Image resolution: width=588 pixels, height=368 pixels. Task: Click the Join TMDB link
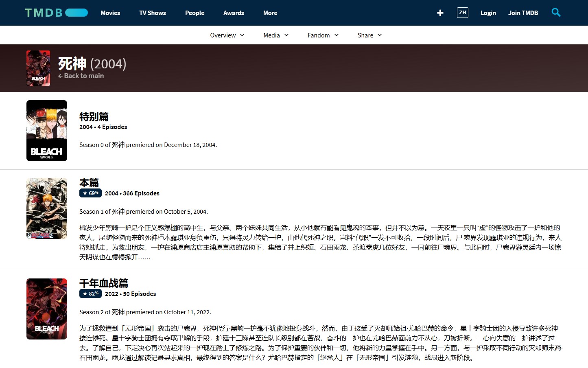point(523,13)
